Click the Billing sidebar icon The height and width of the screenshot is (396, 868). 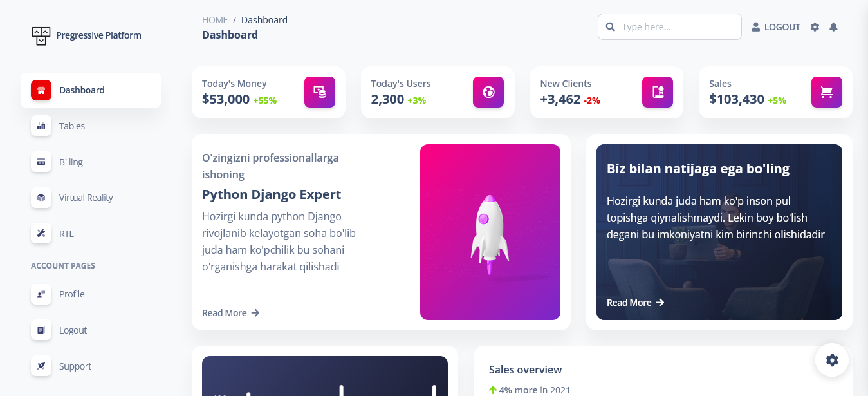(41, 162)
